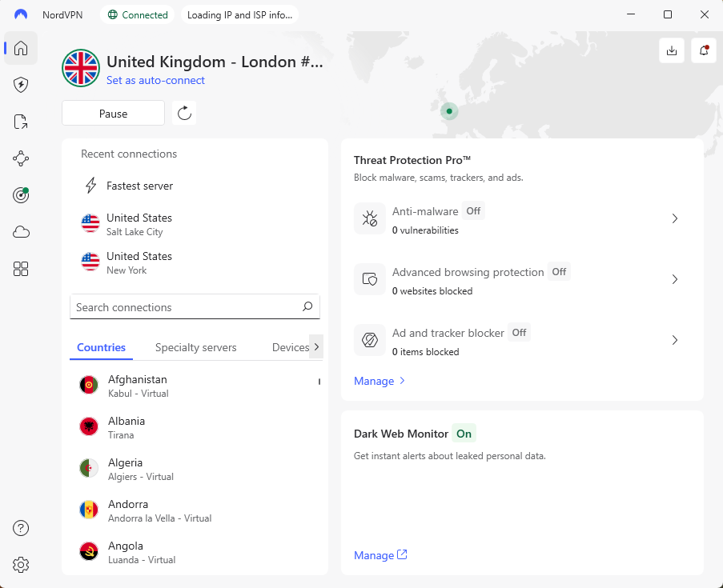The width and height of the screenshot is (723, 588).
Task: Set London server as auto-connect
Action: [155, 80]
